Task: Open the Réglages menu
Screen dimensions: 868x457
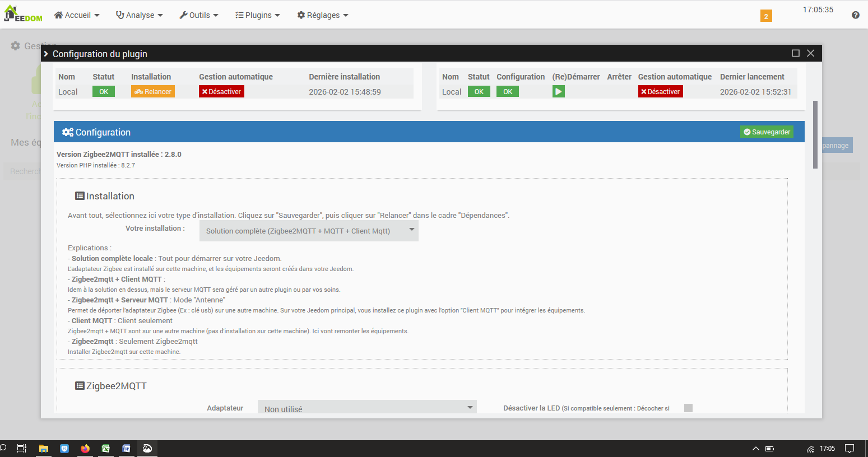Action: (323, 15)
